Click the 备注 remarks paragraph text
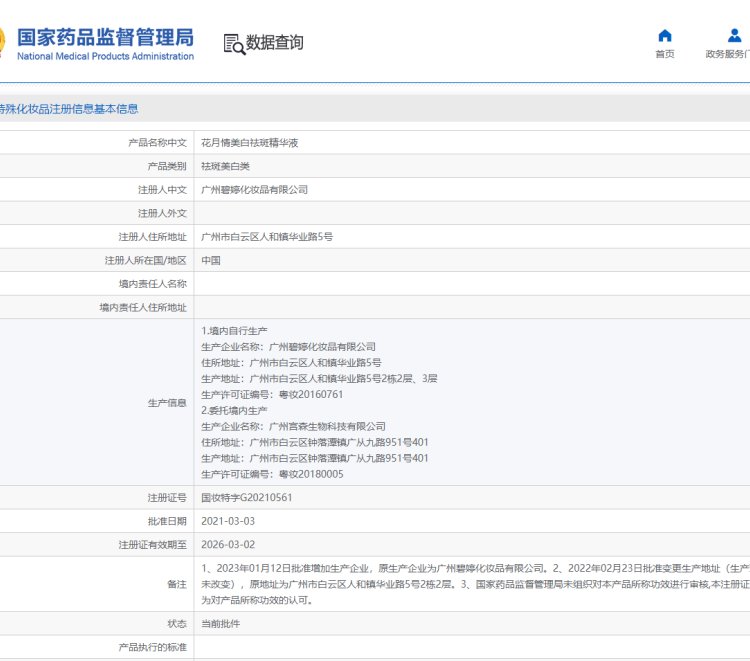The image size is (750, 661). [475, 584]
